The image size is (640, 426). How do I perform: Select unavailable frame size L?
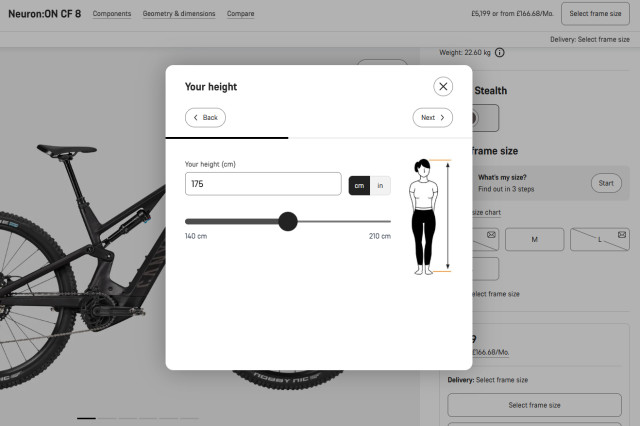600,240
